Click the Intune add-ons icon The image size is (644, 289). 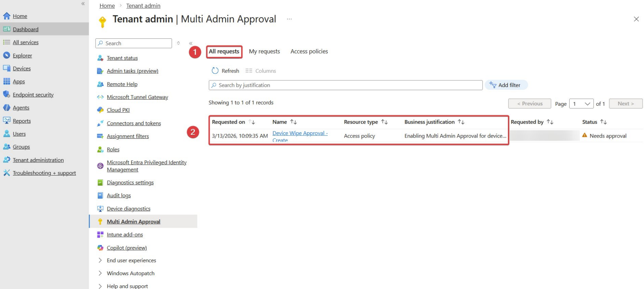click(100, 234)
